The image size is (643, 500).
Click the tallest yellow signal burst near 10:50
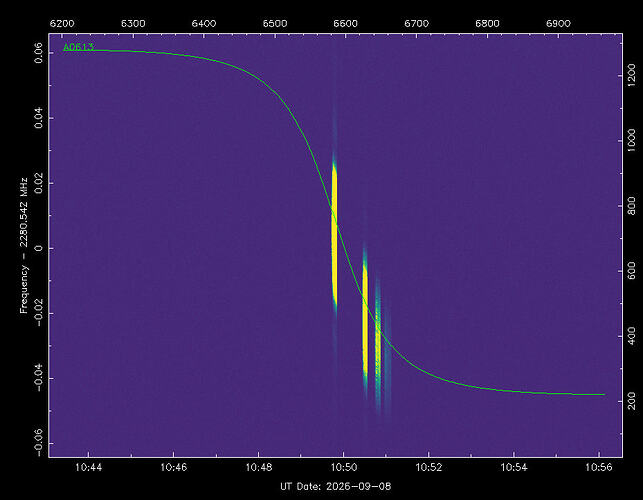334,234
